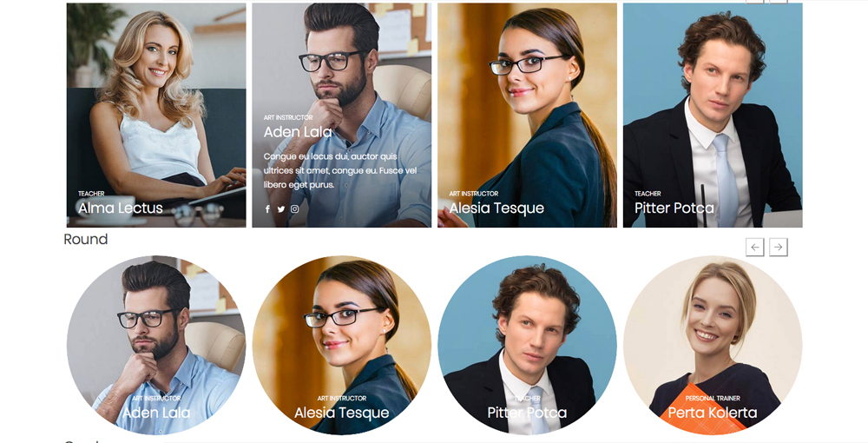This screenshot has width=868, height=443.
Task: Click Alesia Tesque name on rectangular card
Action: click(496, 208)
